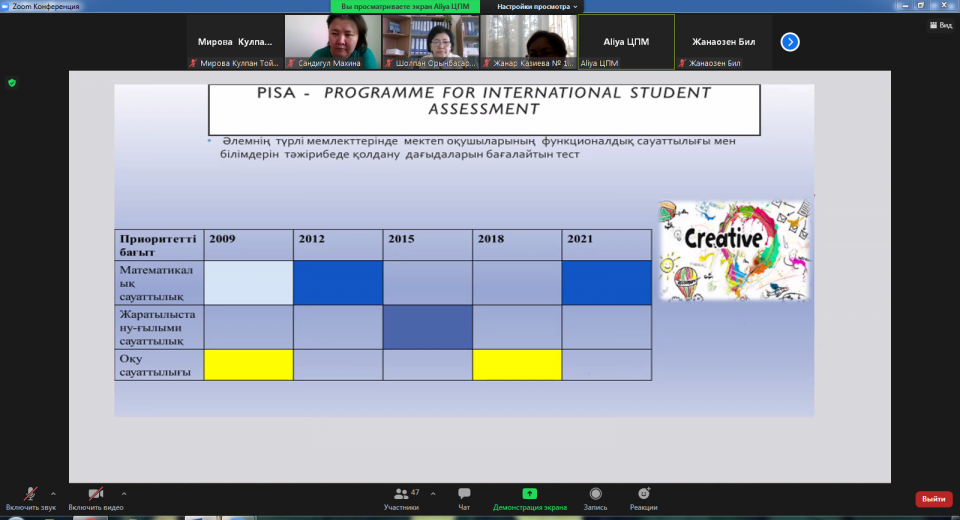Click yellow cell under 2018
The width and height of the screenshot is (960, 520).
(517, 365)
